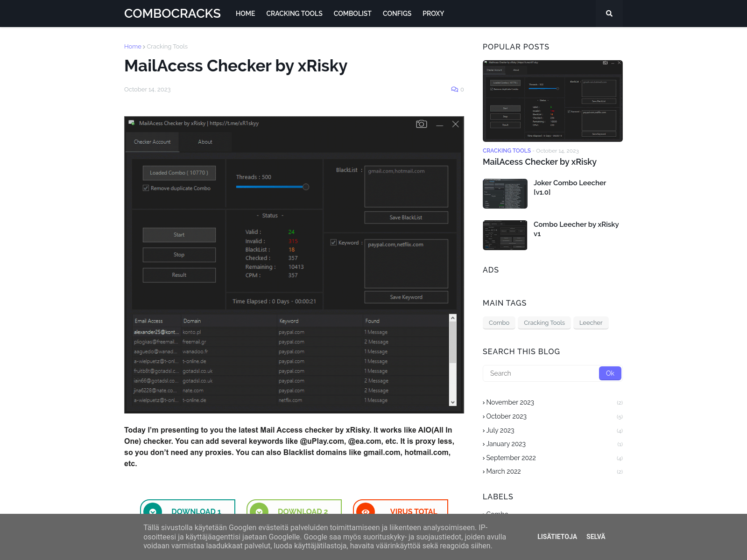Open popular post large MailAcess thumbnail
The image size is (747, 560).
click(553, 101)
